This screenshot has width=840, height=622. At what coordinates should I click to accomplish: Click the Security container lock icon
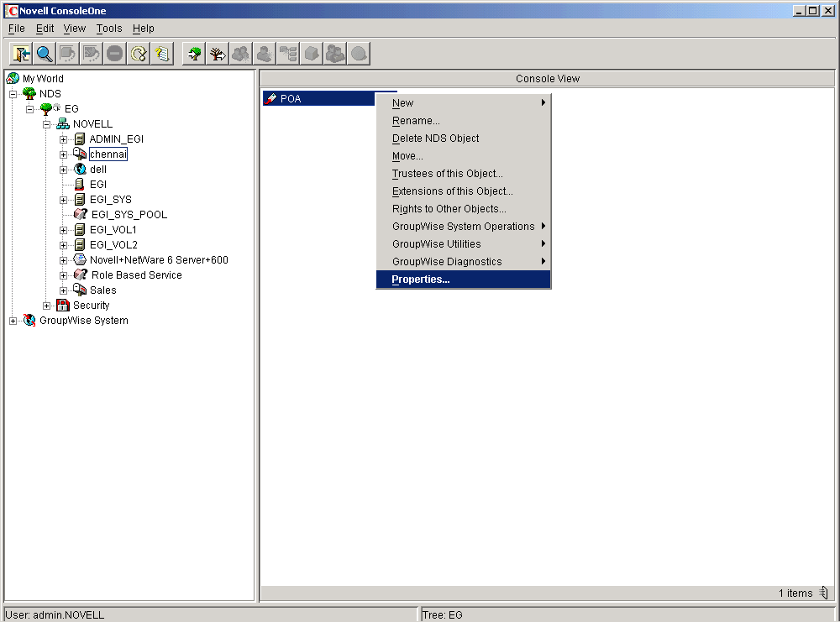point(63,305)
